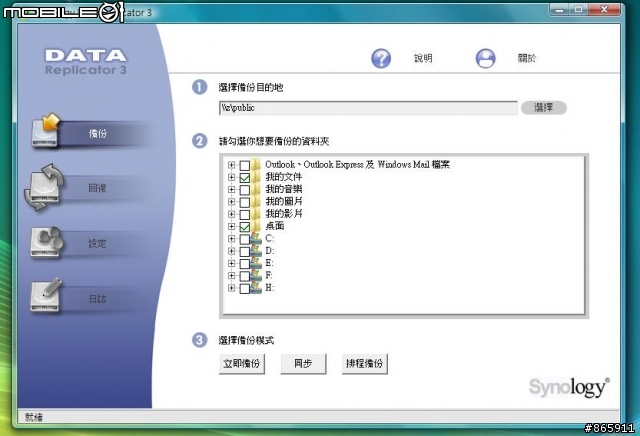Select the 桌面 tree label
Screen dimensions: 640x436
(x=275, y=226)
